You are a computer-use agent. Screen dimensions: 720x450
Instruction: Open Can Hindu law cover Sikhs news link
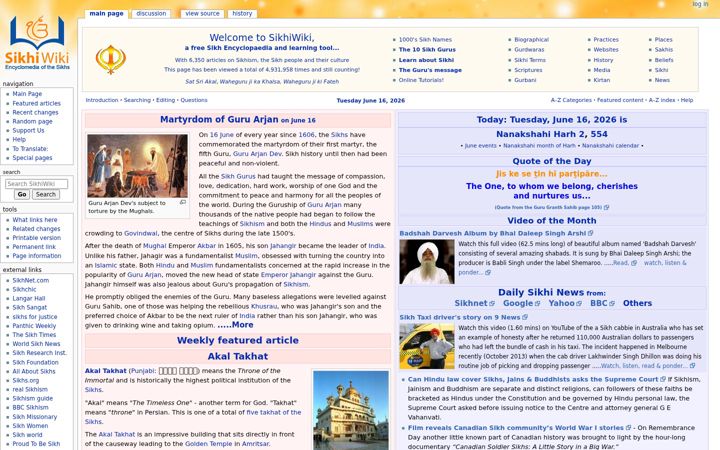point(533,380)
